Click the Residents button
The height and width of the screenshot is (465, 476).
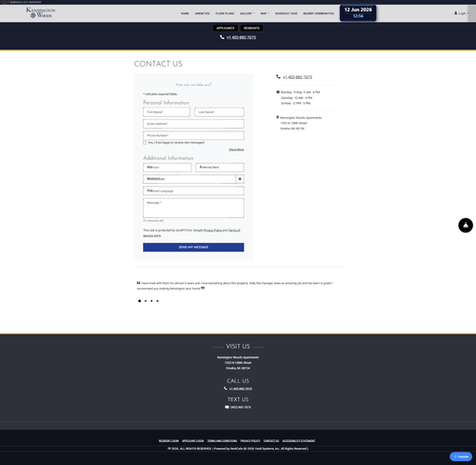point(251,28)
